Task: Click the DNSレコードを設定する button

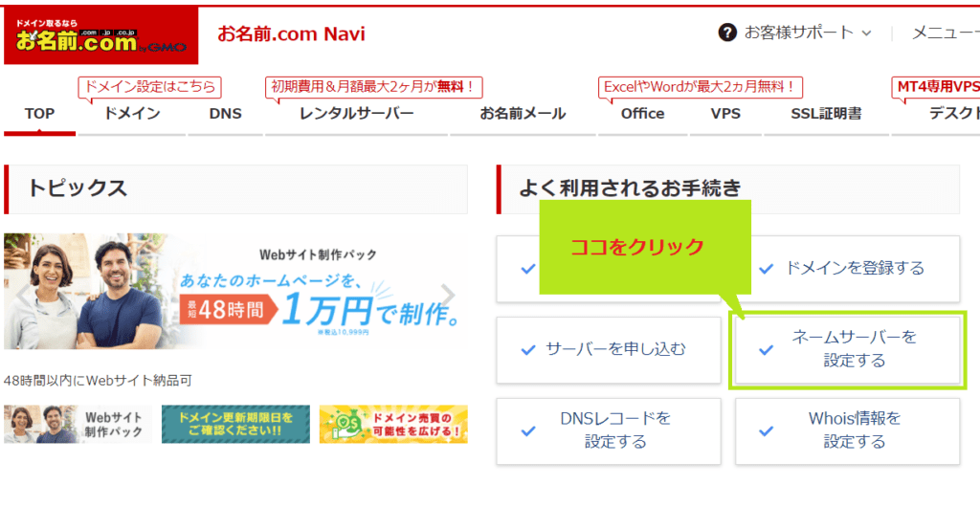Action: [609, 431]
